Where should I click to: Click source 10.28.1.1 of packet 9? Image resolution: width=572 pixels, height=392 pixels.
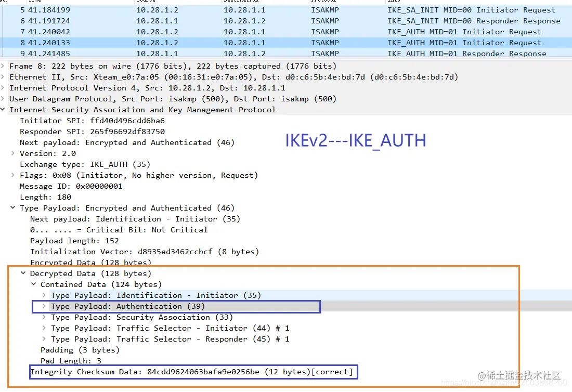tap(157, 53)
